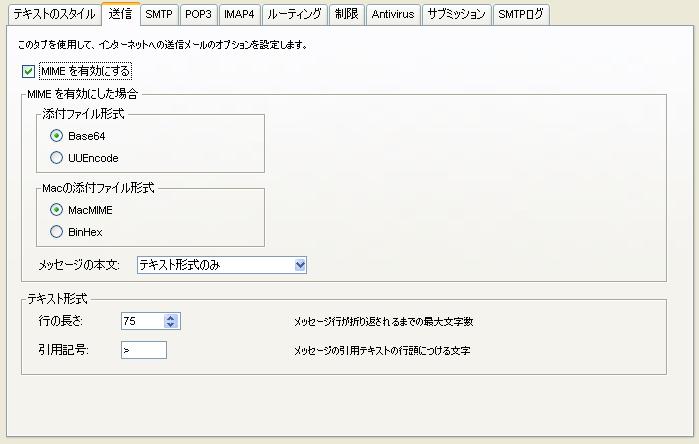Open the SMTPログ tab
This screenshot has width=699, height=444.
pyautogui.click(x=521, y=14)
